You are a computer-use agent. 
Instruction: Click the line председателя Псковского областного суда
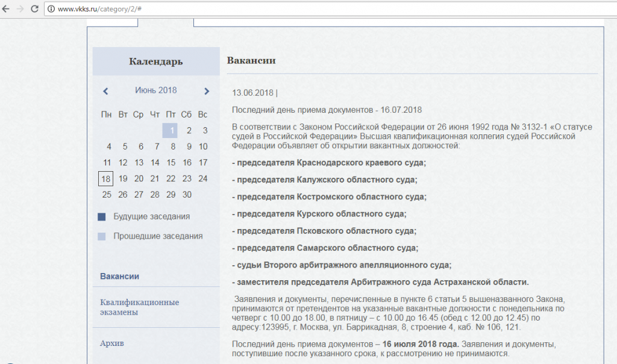point(324,231)
